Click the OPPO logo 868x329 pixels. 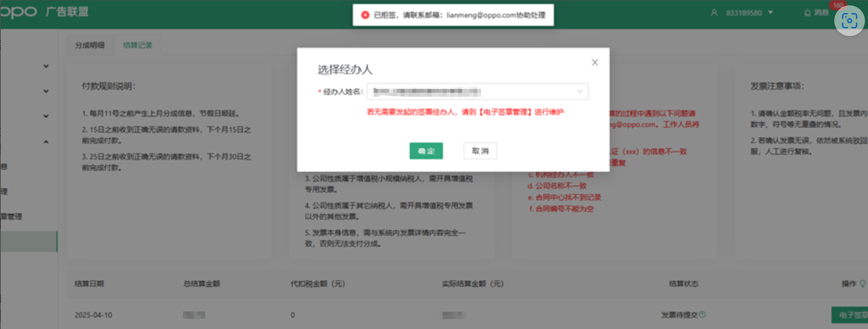point(18,12)
